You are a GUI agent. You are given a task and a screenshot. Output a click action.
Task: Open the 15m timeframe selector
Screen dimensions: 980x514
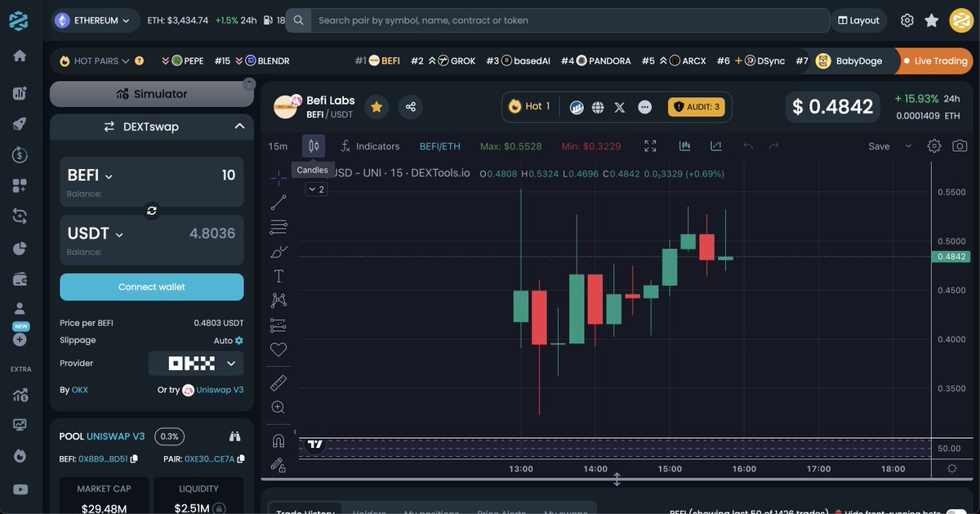coord(278,146)
